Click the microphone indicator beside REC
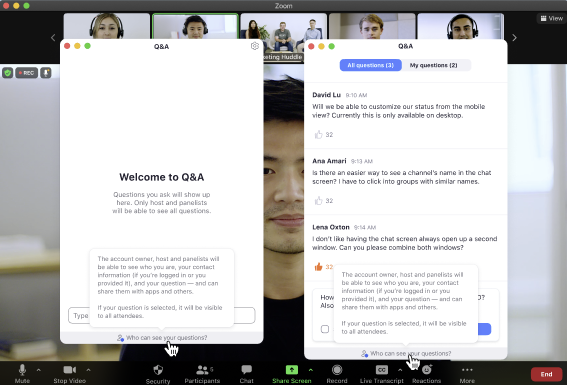Viewport: 567px width, 385px height. 46,73
